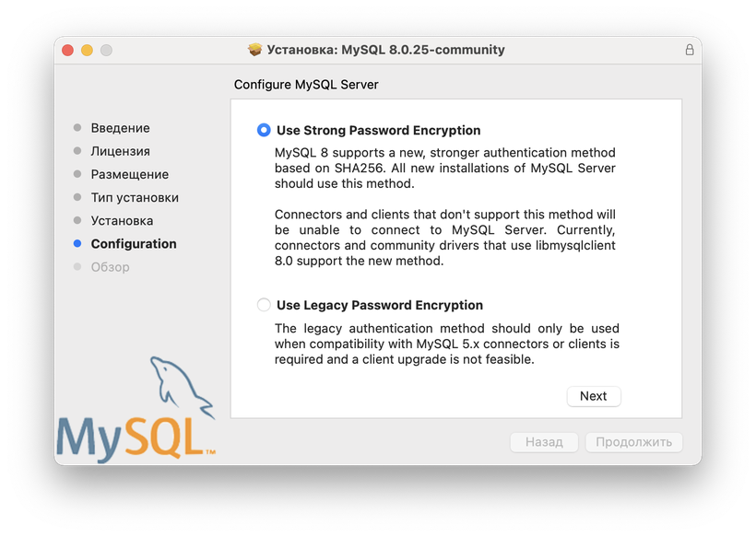
Task: Click the lock icon in title bar
Action: [689, 50]
